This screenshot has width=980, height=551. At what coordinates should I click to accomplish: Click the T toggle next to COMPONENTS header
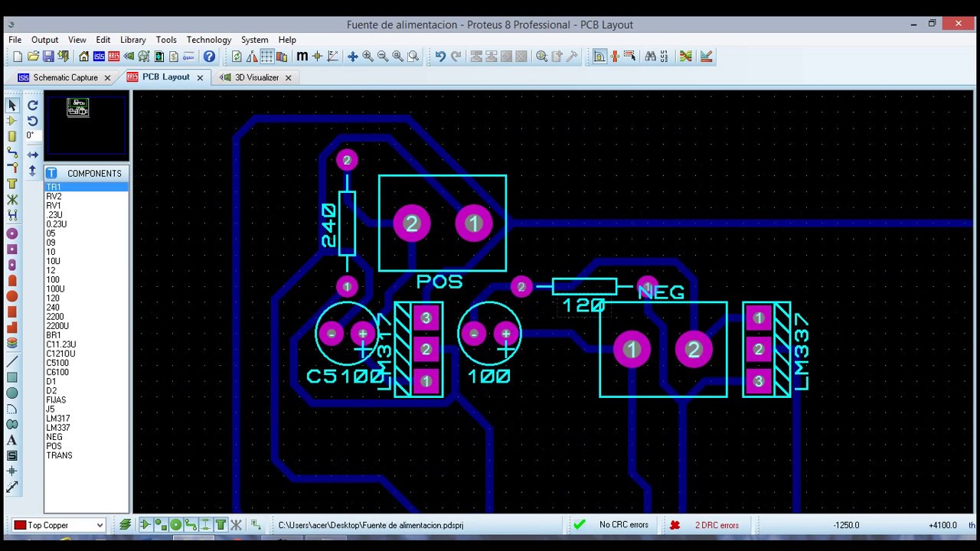tap(52, 173)
